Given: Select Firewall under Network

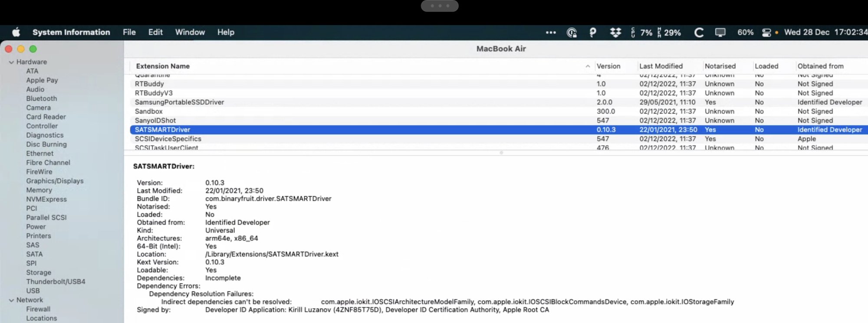Looking at the screenshot, I should [38, 309].
